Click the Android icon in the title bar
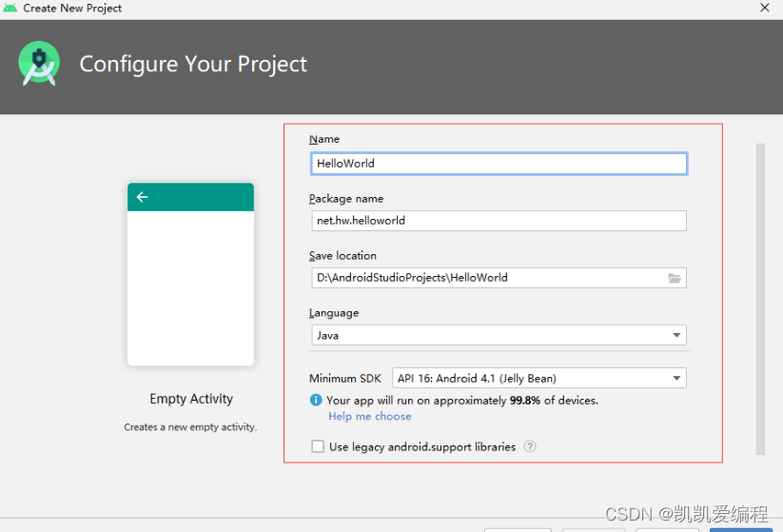This screenshot has height=532, width=783. click(x=10, y=8)
